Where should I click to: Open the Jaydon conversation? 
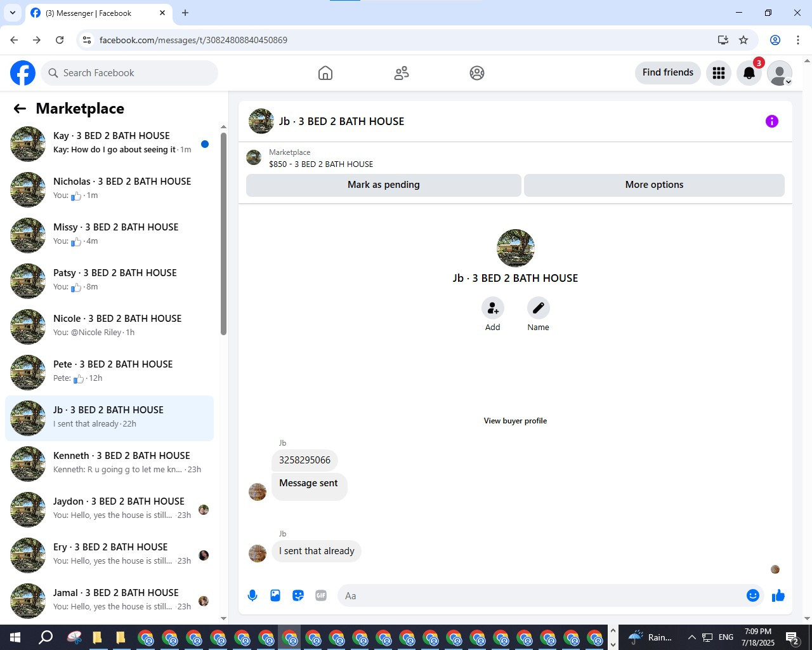pos(109,510)
